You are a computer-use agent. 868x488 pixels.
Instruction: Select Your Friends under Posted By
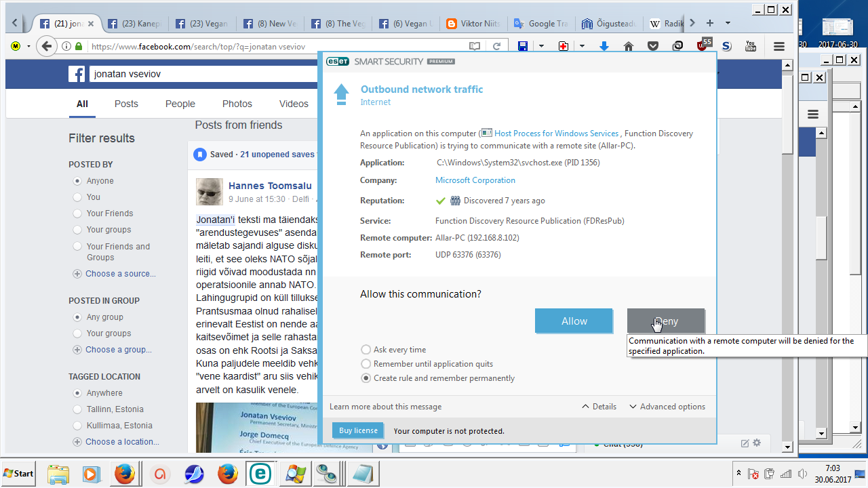tap(77, 213)
